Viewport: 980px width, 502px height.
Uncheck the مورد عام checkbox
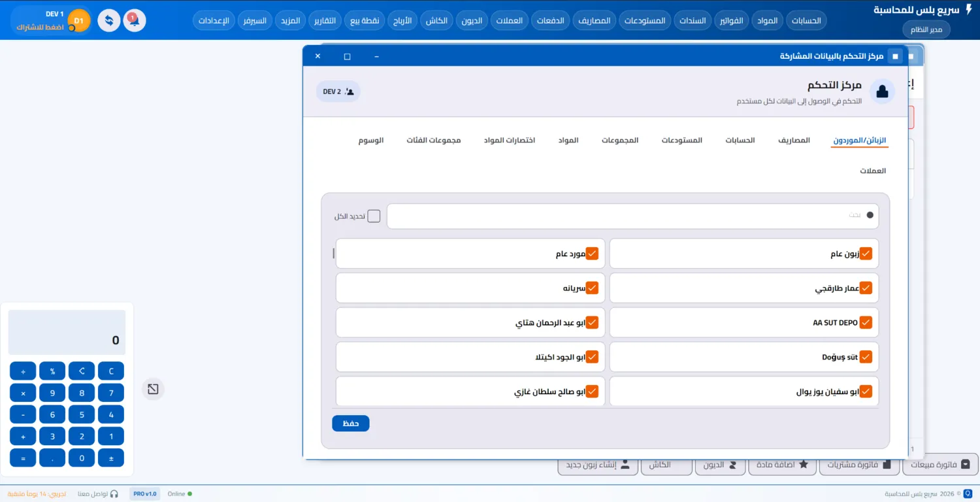(x=592, y=254)
